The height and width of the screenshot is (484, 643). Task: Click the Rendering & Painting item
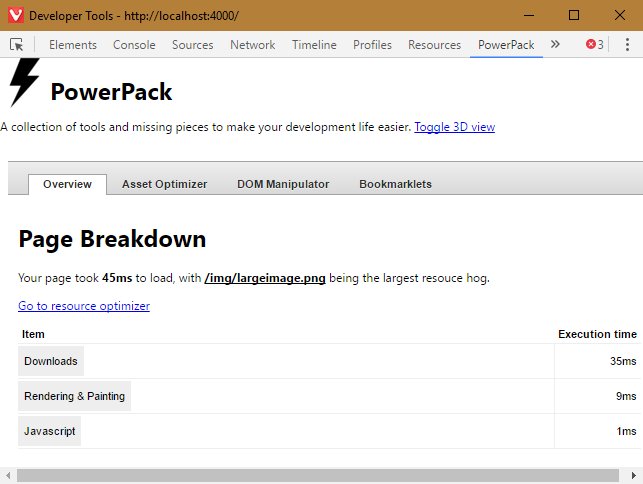(74, 396)
